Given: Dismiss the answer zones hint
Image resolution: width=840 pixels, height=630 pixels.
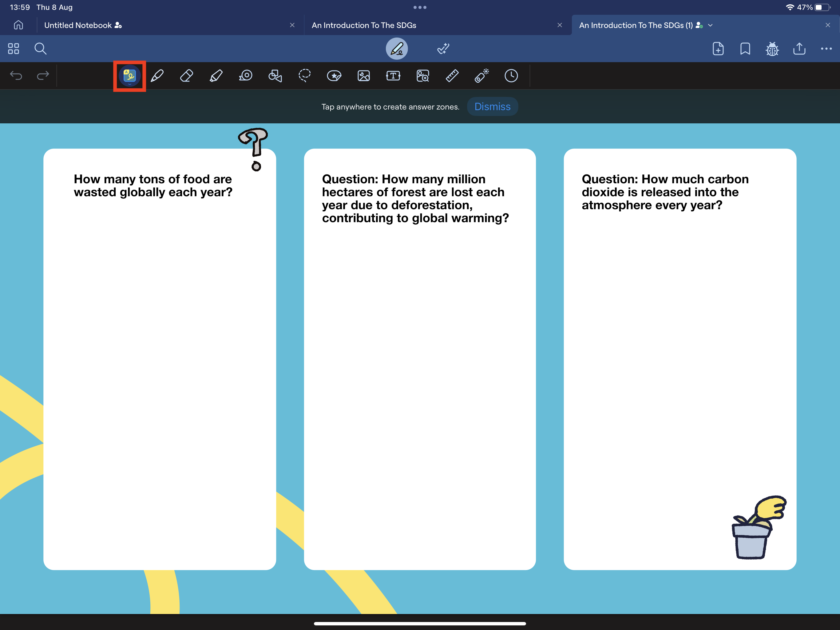Looking at the screenshot, I should pyautogui.click(x=492, y=107).
